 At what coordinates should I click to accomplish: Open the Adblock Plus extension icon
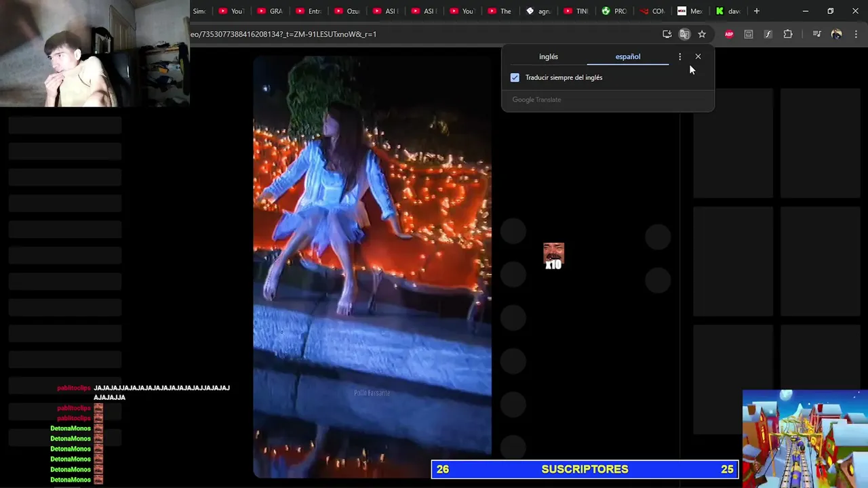click(x=729, y=34)
